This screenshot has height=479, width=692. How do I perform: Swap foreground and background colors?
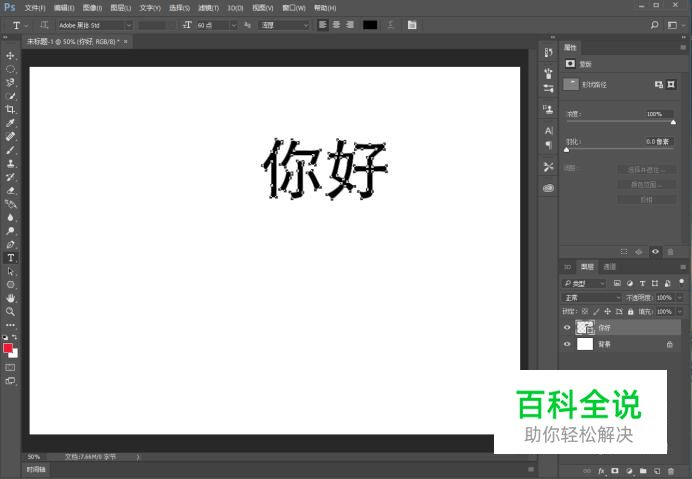click(x=15, y=337)
